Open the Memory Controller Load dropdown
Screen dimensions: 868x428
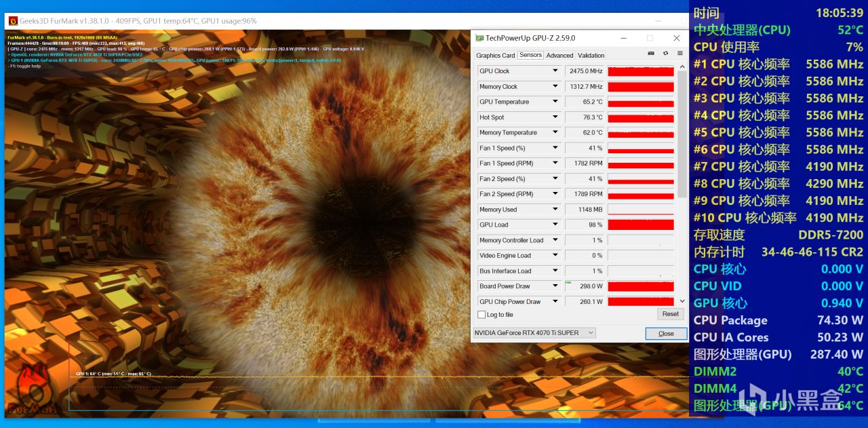[x=555, y=240]
